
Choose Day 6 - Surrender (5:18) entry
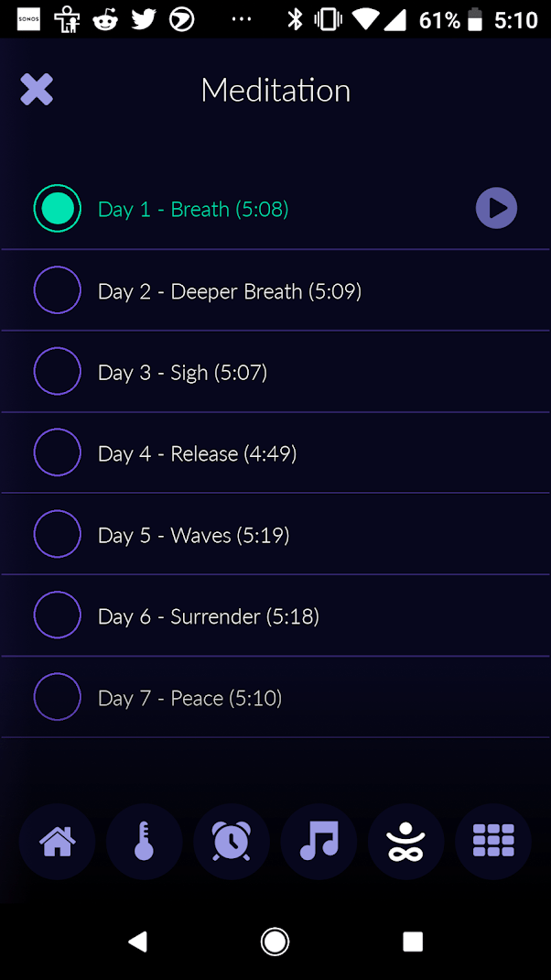tap(275, 615)
